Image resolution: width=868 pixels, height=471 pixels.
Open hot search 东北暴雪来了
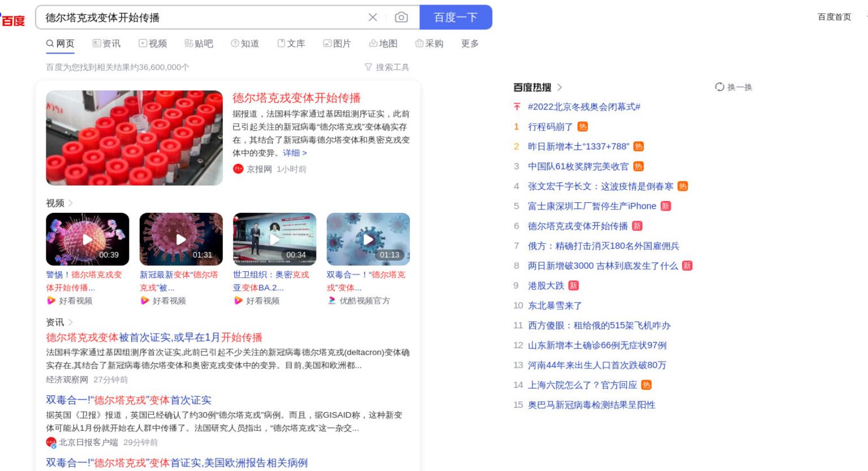[x=555, y=306]
